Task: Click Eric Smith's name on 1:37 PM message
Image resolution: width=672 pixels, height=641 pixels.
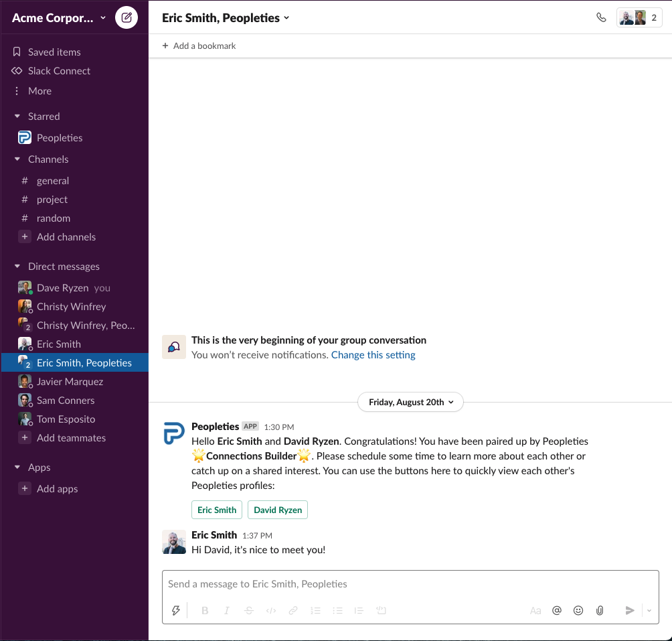Action: click(x=214, y=535)
